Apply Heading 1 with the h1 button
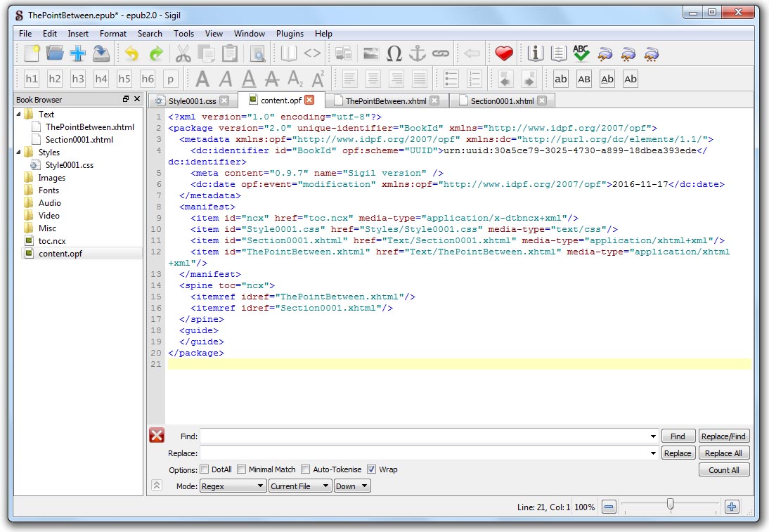 [32, 79]
